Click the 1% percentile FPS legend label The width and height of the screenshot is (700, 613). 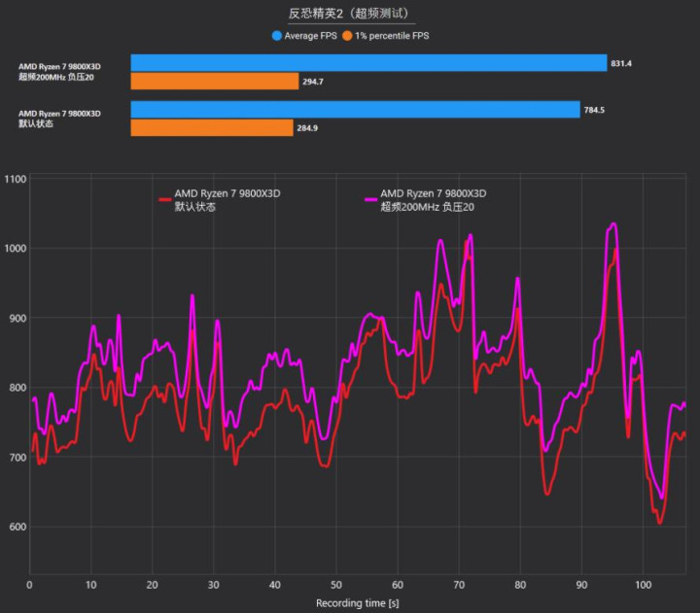point(392,36)
